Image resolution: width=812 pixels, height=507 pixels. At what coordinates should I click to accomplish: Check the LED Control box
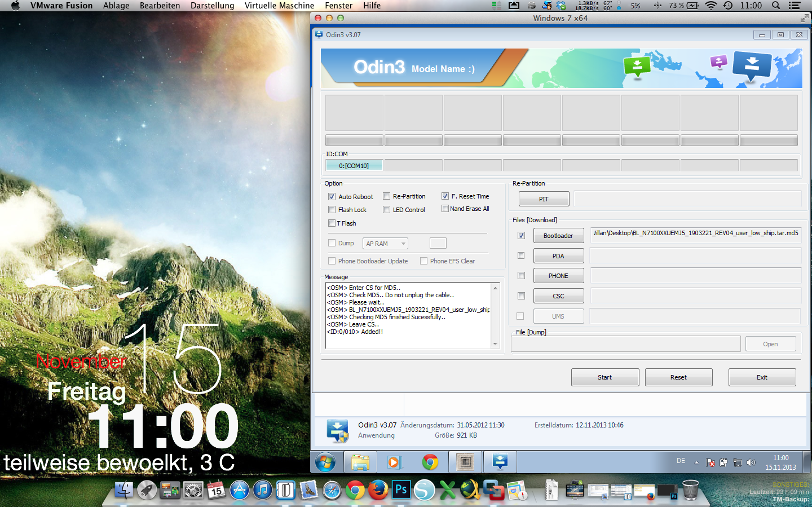click(x=387, y=210)
